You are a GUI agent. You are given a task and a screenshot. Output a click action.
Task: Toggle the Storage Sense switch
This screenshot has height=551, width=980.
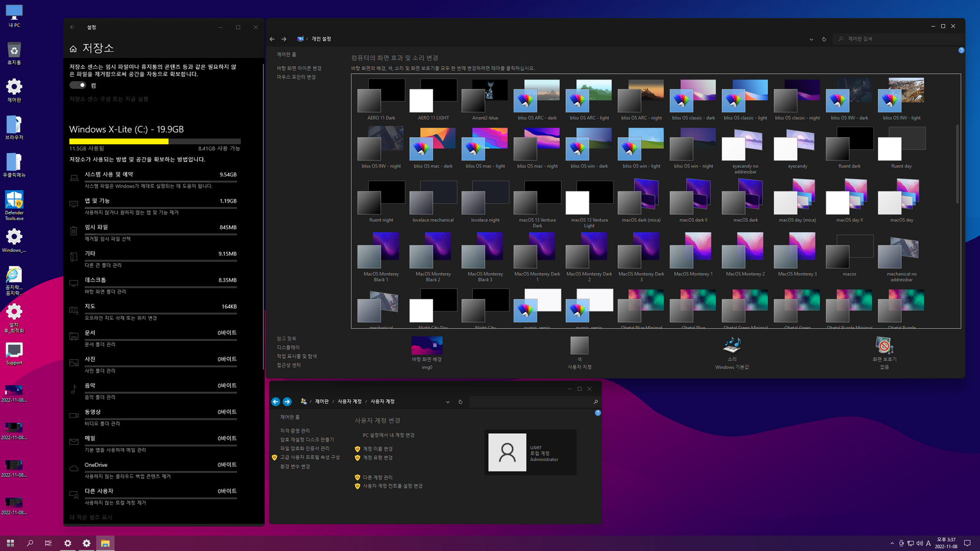click(x=78, y=85)
